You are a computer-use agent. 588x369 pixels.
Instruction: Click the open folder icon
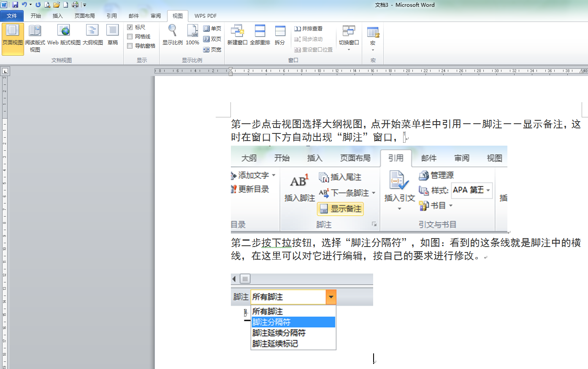(57, 5)
